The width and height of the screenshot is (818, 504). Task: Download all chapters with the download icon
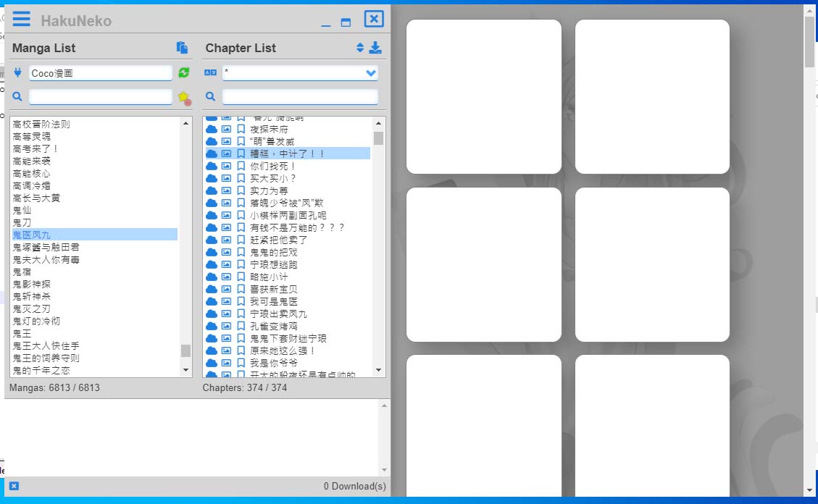(x=375, y=47)
